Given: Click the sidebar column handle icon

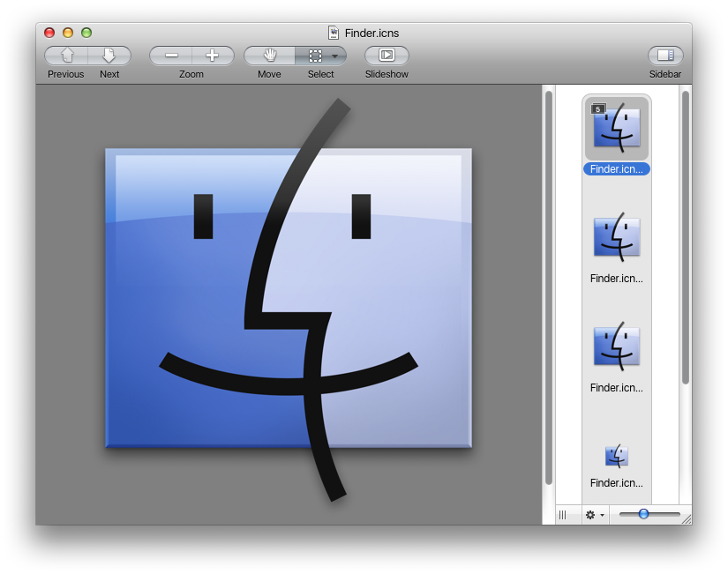Looking at the screenshot, I should (563, 515).
